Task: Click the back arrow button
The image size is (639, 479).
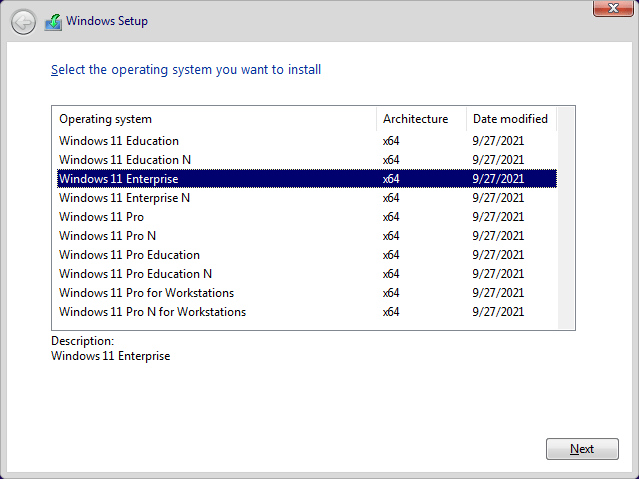Action: (x=23, y=22)
